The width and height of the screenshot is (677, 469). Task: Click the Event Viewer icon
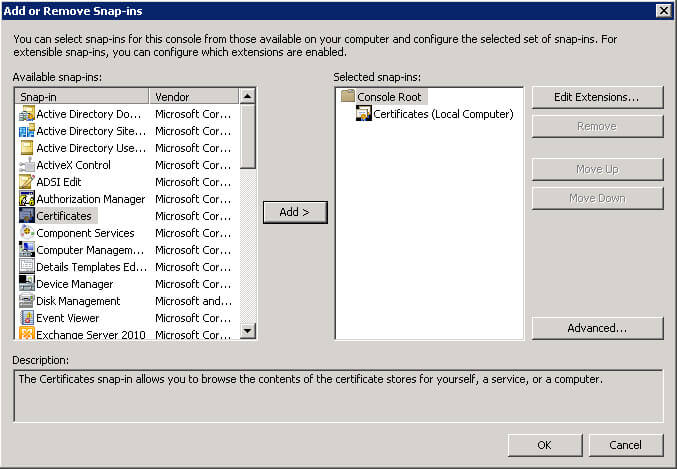pyautogui.click(x=27, y=318)
